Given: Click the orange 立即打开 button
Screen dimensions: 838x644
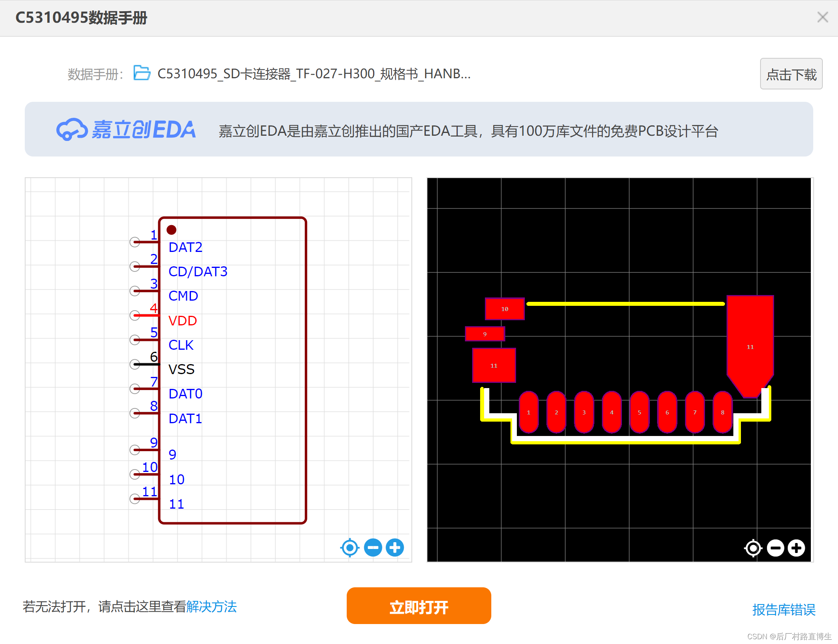Looking at the screenshot, I should click(x=419, y=606).
